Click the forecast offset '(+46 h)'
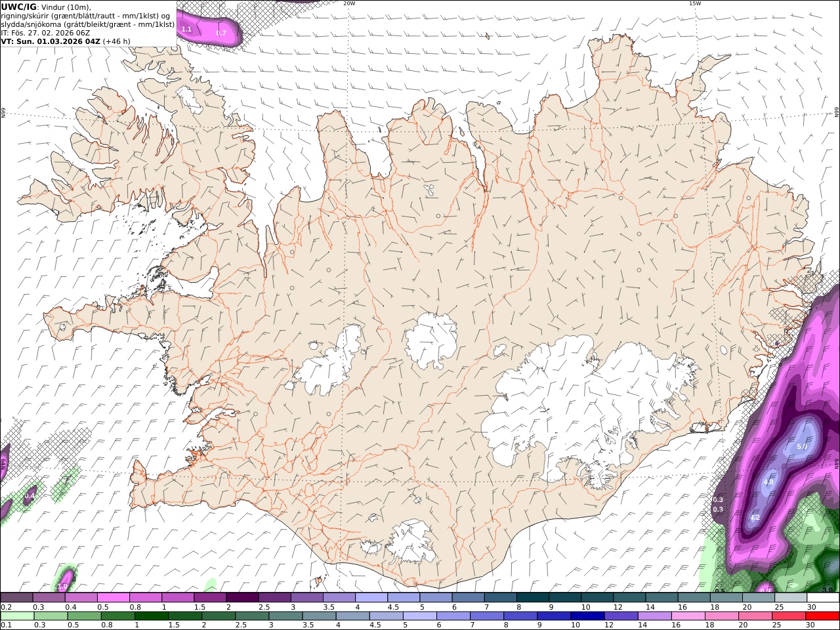 117,41
